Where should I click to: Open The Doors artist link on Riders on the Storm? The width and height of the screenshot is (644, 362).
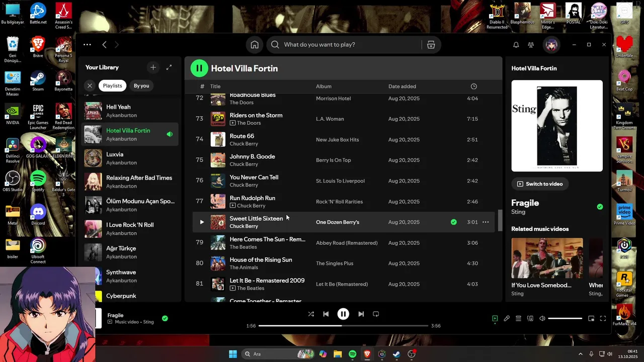pos(249,123)
